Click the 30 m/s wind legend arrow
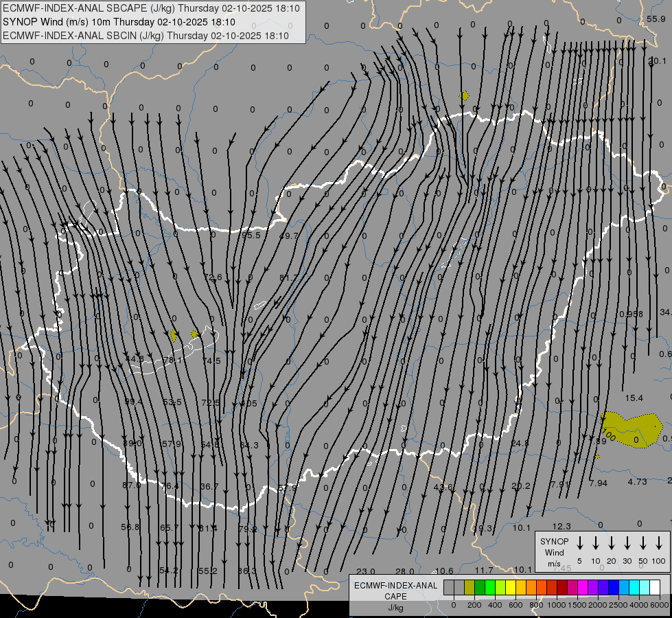The width and height of the screenshot is (672, 618). click(627, 543)
